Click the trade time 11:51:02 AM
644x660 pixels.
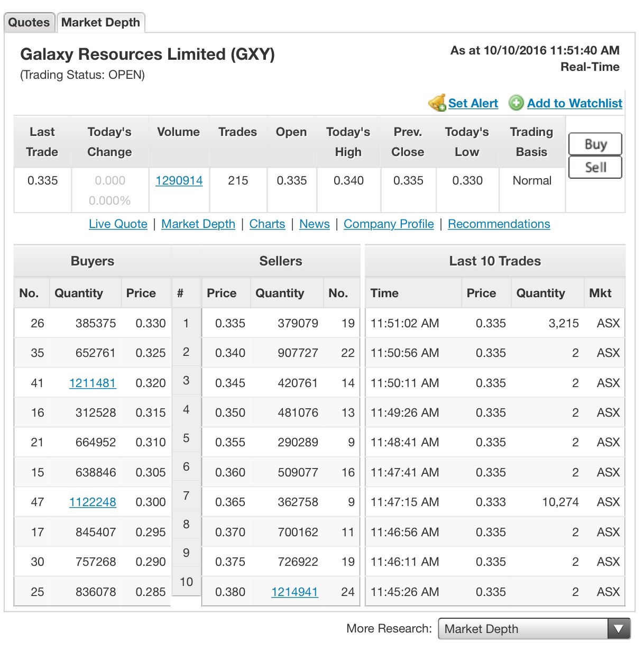pos(404,323)
